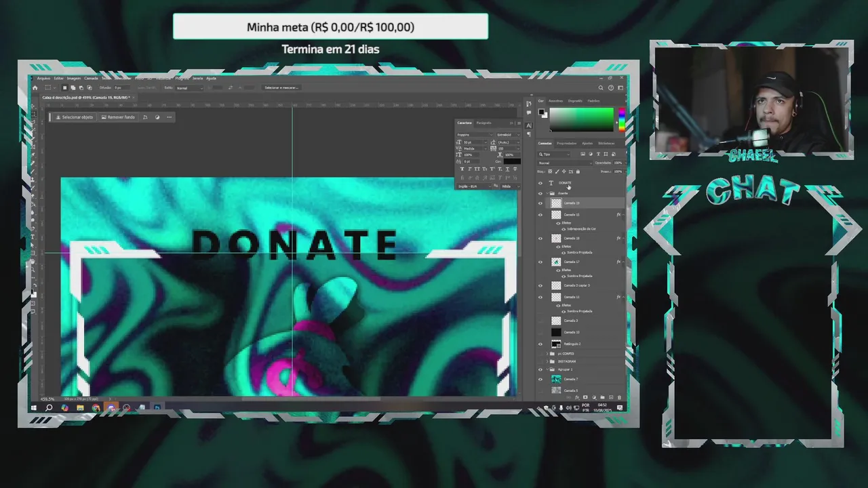Switch to the Propriedades tab
This screenshot has width=868, height=488.
(x=566, y=143)
